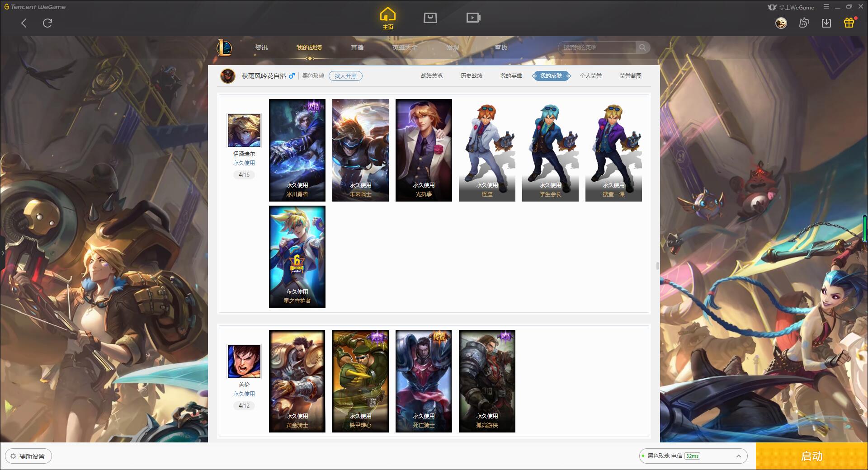This screenshot has height=470, width=868.
Task: Refresh the page with reload icon
Action: click(47, 23)
